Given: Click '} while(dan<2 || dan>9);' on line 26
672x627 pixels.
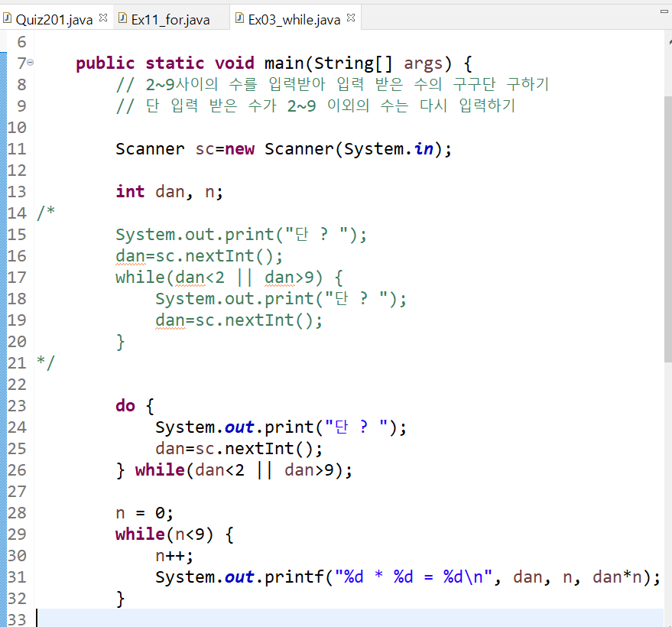Looking at the screenshot, I should pyautogui.click(x=234, y=470).
